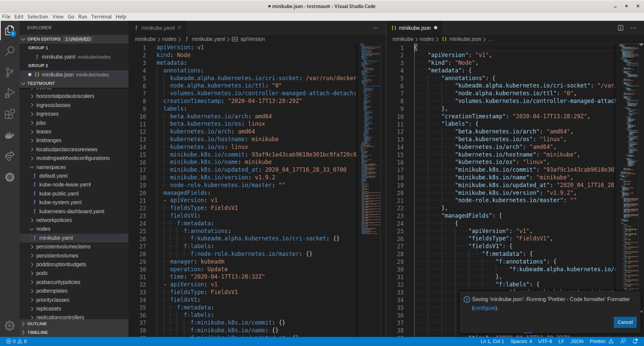Click the JSON editor minimap
644x346 pixels.
(x=628, y=189)
